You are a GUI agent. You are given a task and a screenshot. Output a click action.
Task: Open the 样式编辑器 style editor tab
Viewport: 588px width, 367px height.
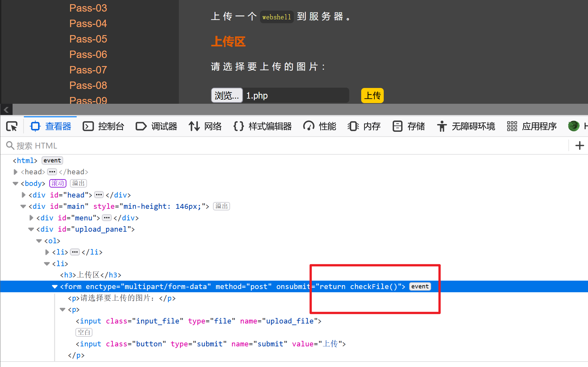pyautogui.click(x=263, y=126)
